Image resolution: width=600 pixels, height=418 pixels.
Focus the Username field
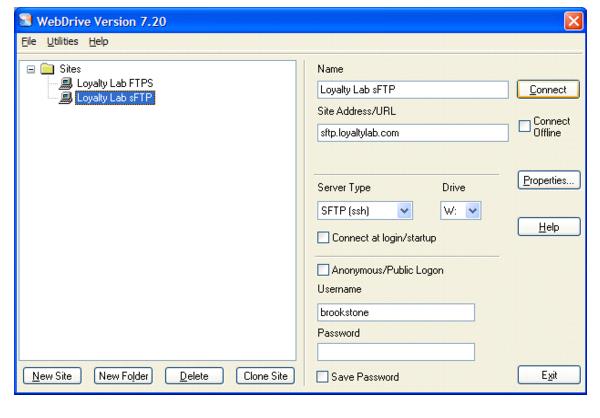[396, 312]
